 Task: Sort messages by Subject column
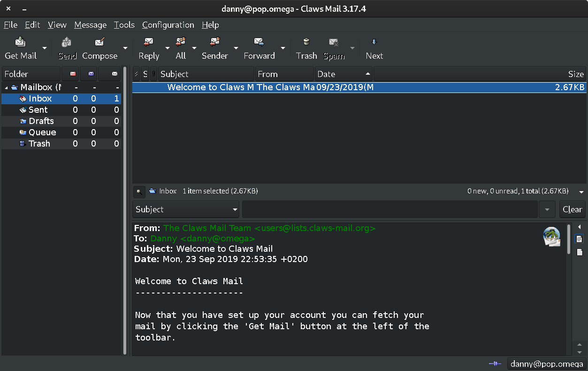[206, 74]
